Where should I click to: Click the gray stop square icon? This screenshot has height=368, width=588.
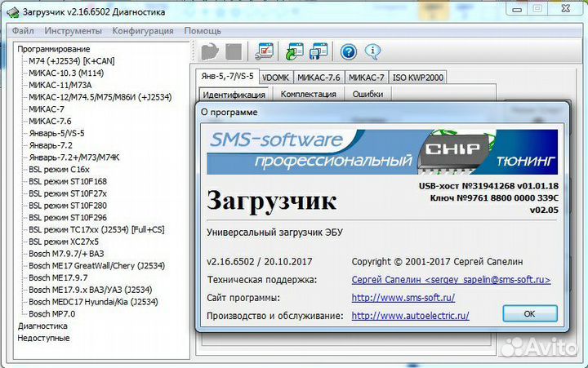pyautogui.click(x=234, y=51)
